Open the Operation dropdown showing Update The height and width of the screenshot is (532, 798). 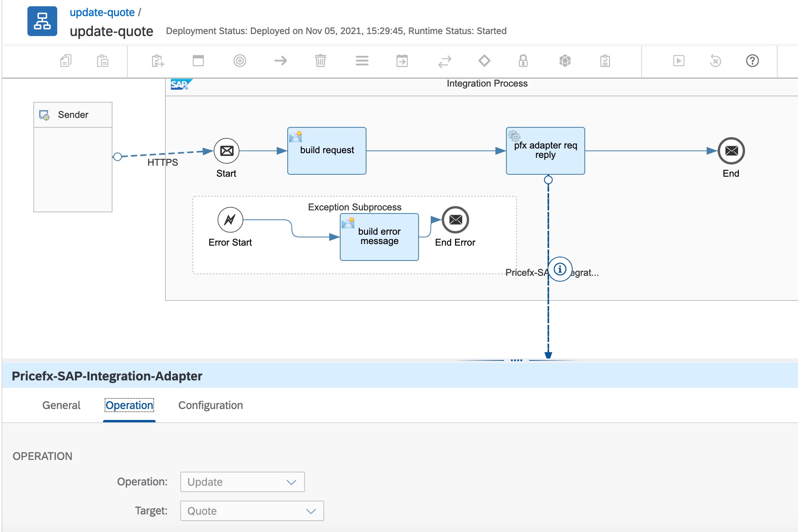(242, 482)
